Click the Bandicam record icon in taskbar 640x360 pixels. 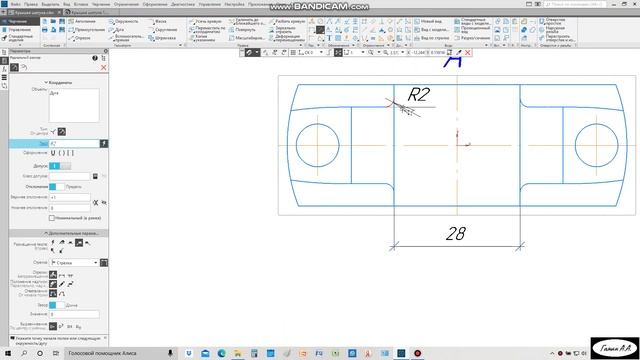tap(418, 353)
